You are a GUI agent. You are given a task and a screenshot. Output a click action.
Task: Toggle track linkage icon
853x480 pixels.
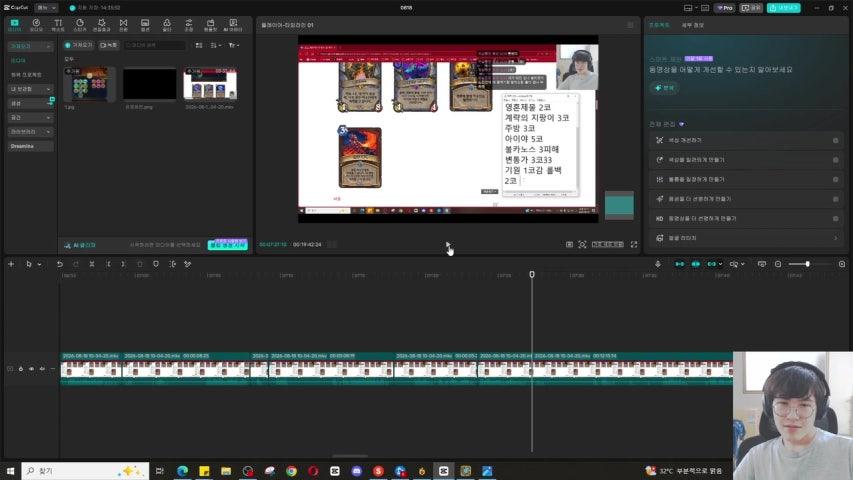pos(712,264)
